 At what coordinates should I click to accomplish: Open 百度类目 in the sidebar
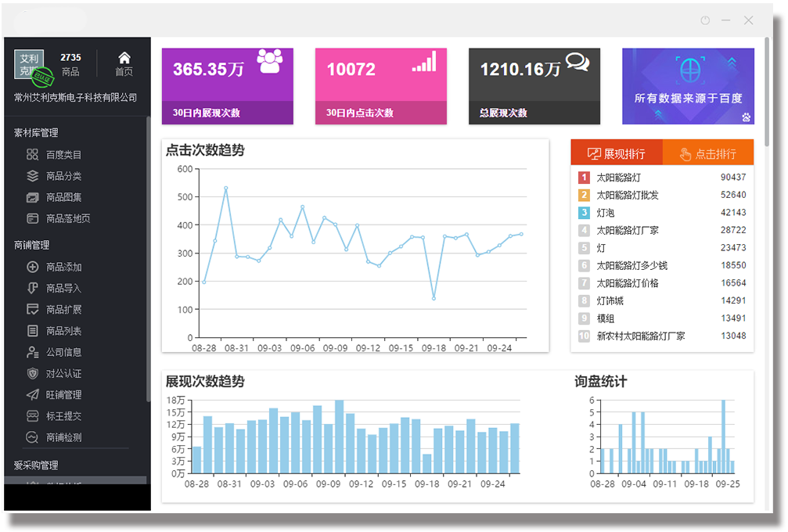point(63,155)
